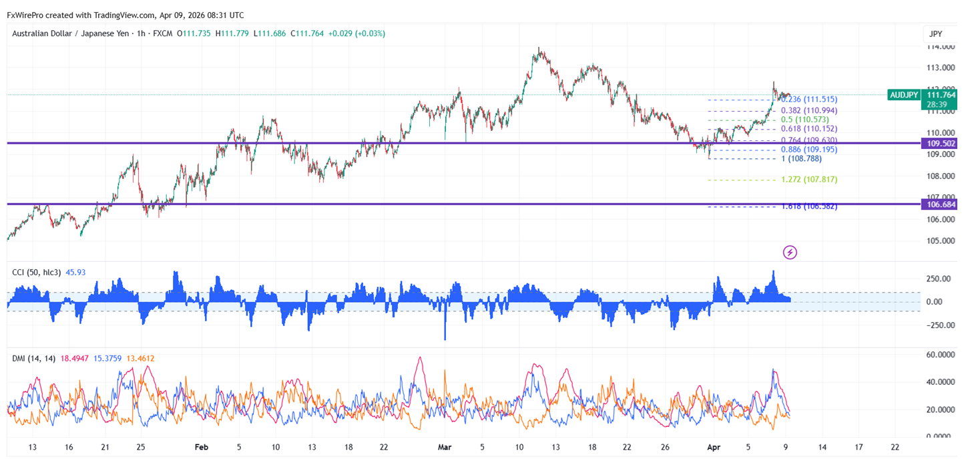The width and height of the screenshot is (980, 459).
Task: Click the 114.000 price axis label
Action: click(939, 46)
